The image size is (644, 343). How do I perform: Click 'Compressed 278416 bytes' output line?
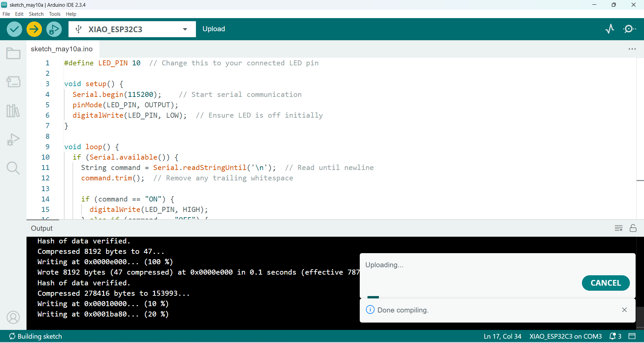(x=113, y=293)
